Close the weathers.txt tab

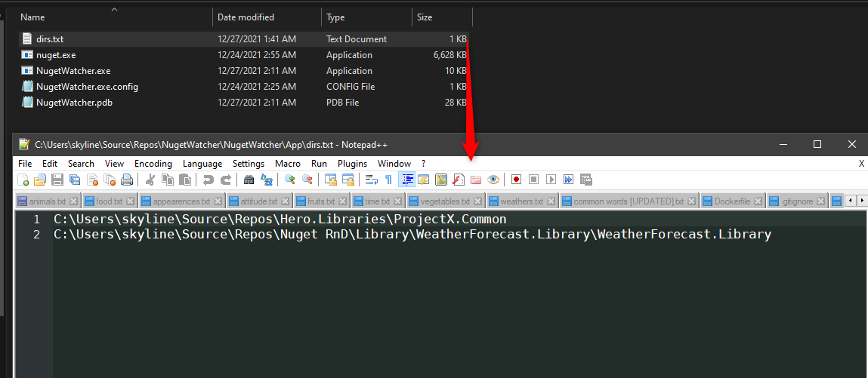(x=552, y=201)
